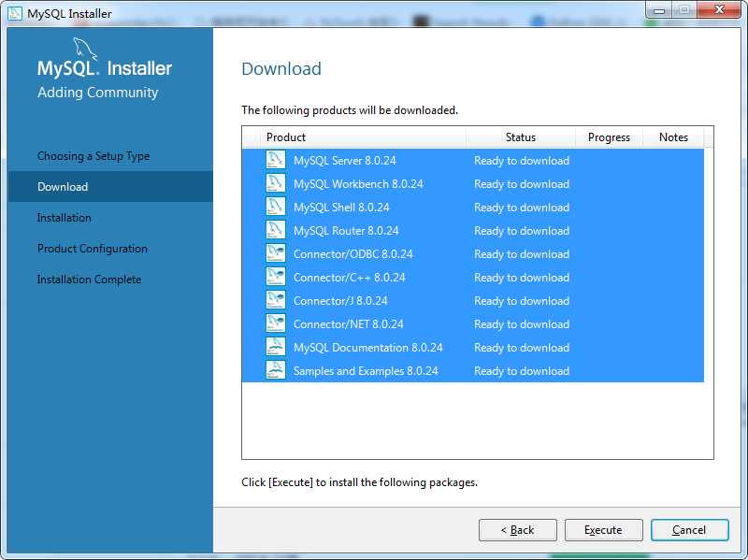Select the Product Configuration step
748x560 pixels.
92,249
